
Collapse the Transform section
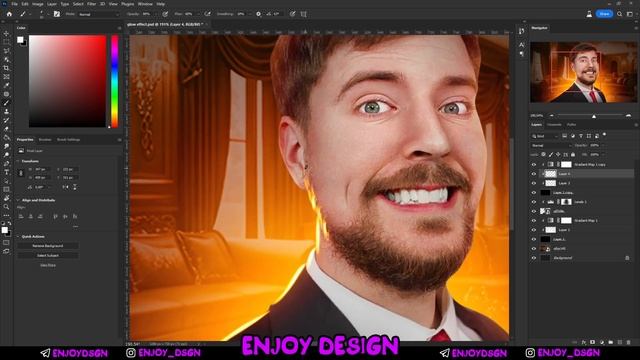pos(18,161)
